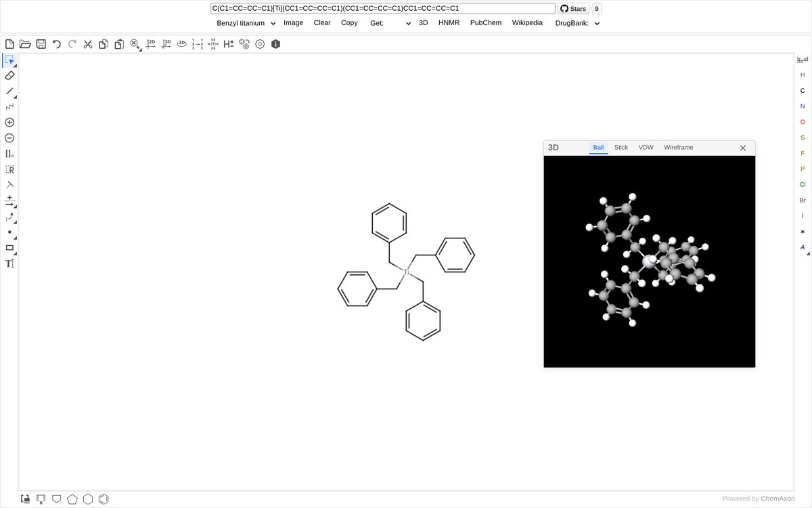Open the rotating 3D view icon
The width and height of the screenshot is (812, 508).
(182, 44)
